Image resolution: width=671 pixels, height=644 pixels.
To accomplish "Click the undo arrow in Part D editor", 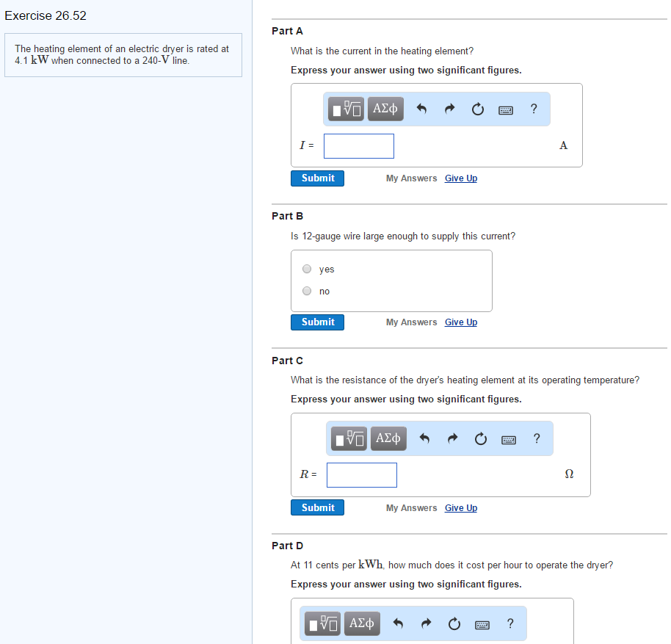I will tap(398, 623).
